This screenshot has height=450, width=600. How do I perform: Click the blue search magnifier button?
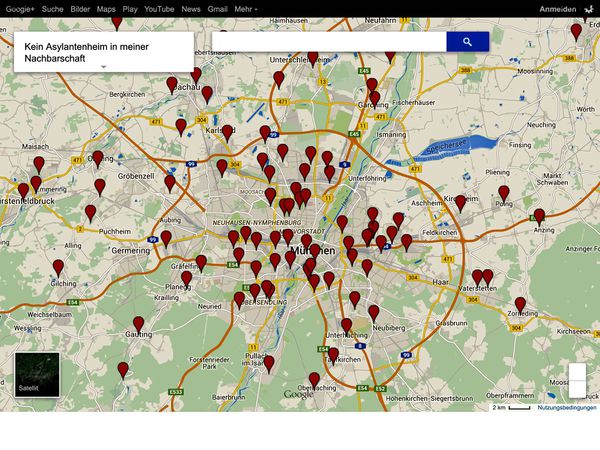(467, 42)
